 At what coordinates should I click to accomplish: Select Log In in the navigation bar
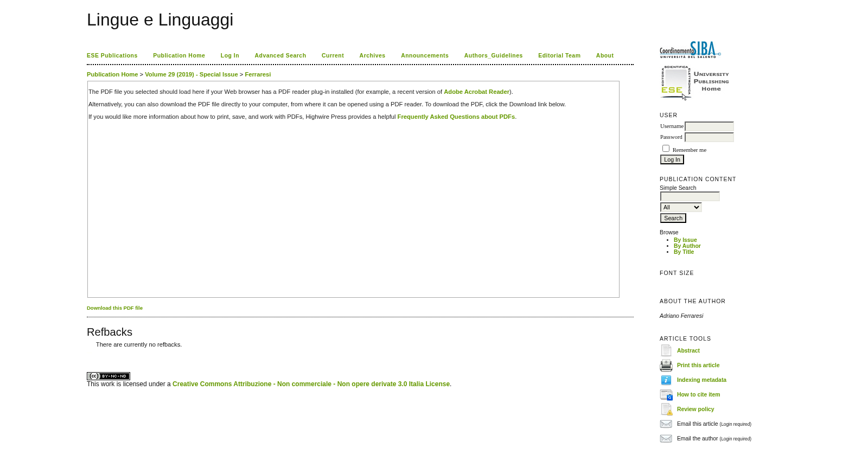(230, 55)
